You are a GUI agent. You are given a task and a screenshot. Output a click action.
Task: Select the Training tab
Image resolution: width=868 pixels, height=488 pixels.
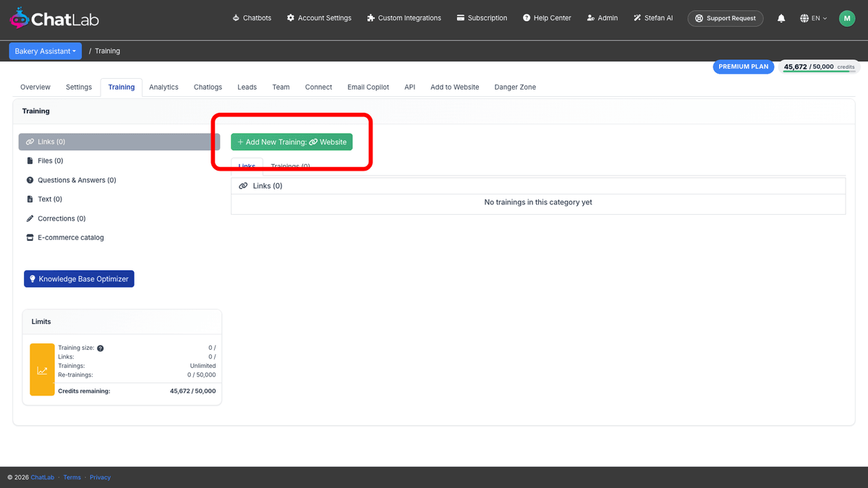coord(122,87)
